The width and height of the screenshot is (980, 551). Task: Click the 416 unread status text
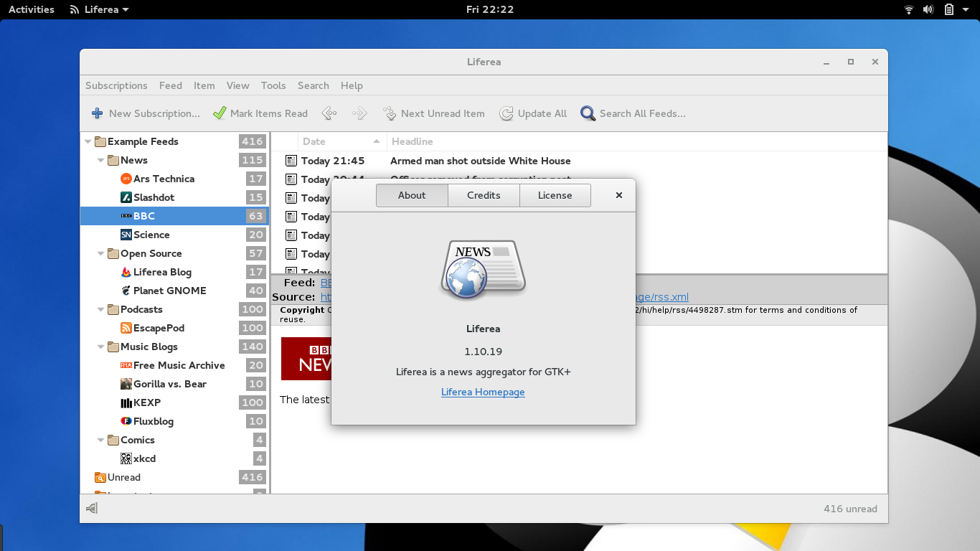tap(850, 509)
